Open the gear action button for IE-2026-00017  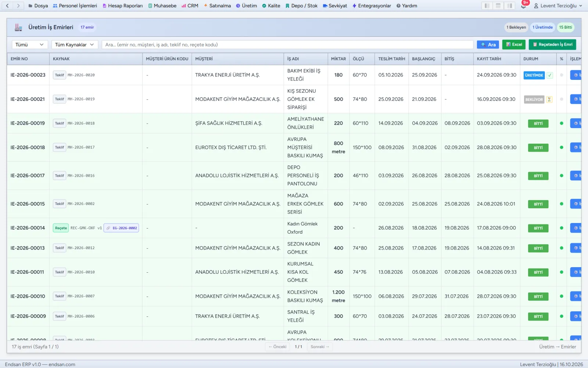576,176
